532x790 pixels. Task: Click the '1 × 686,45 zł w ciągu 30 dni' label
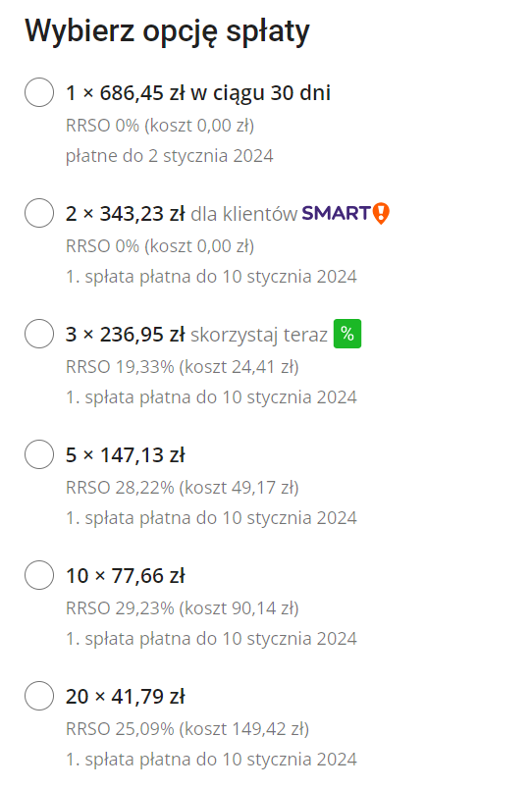coord(198,93)
